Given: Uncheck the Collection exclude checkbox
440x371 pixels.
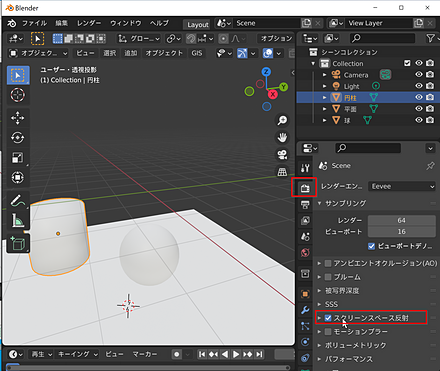Looking at the screenshot, I should point(407,63).
